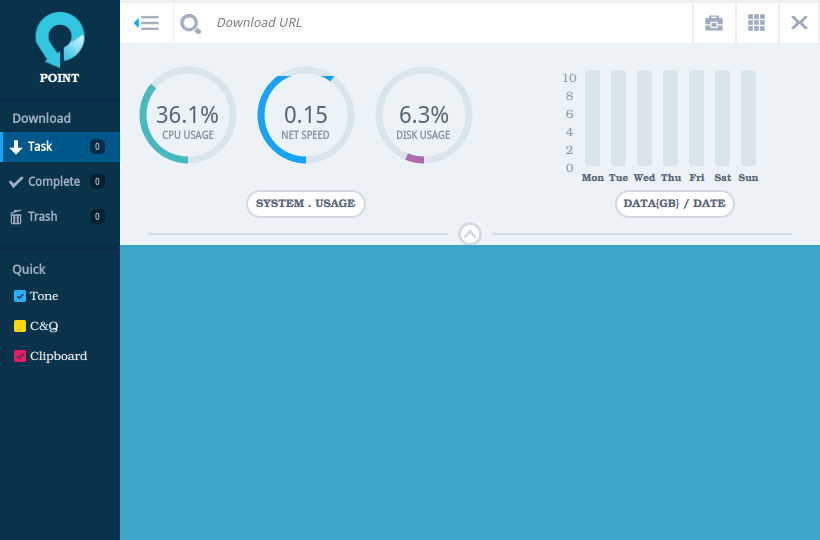This screenshot has height=540, width=820.
Task: Click the Trash bin icon
Action: (16, 217)
